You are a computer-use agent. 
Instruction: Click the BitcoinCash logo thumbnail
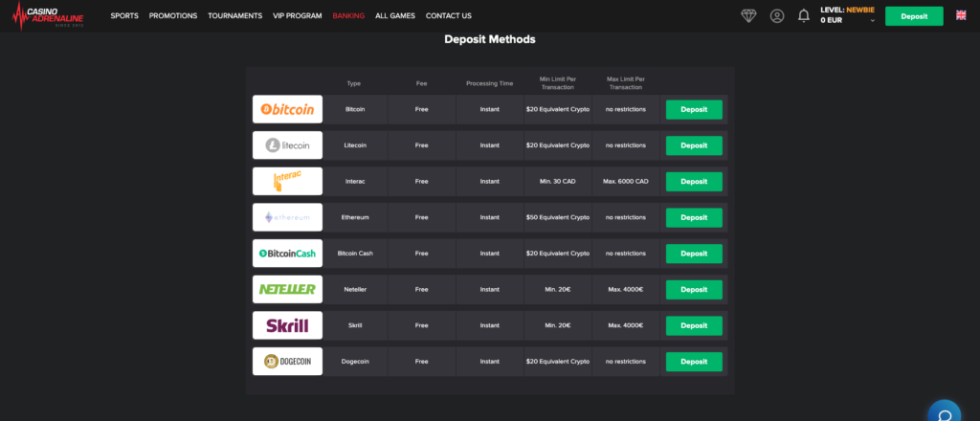tap(287, 254)
